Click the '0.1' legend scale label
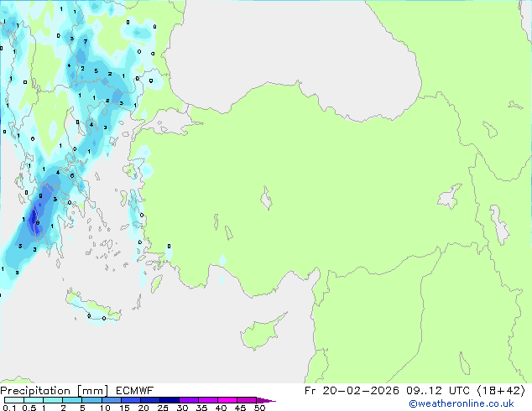 point(9,408)
